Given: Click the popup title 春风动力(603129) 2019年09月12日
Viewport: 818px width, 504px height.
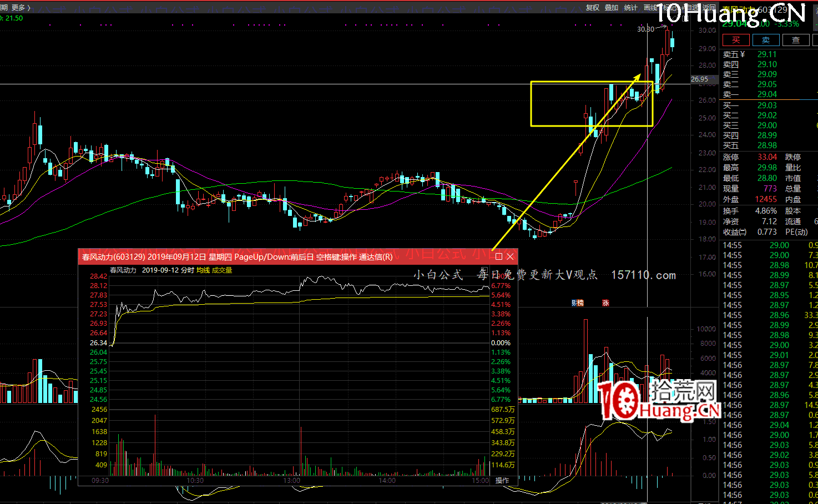Looking at the screenshot, I should (x=144, y=256).
